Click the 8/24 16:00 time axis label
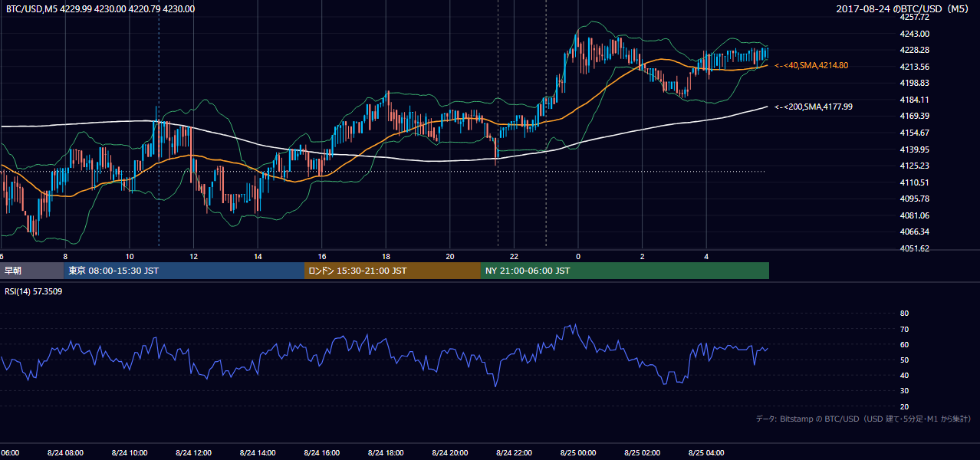The width and height of the screenshot is (980, 460). (322, 453)
